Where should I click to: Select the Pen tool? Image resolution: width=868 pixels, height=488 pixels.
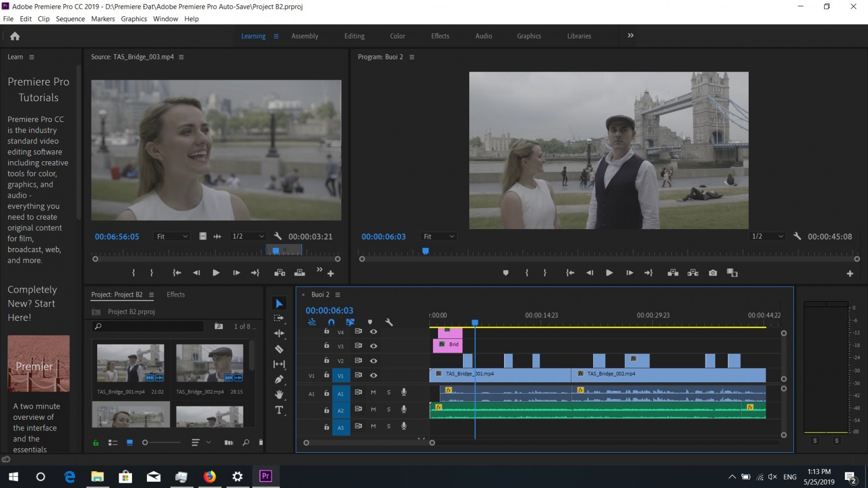(x=279, y=379)
